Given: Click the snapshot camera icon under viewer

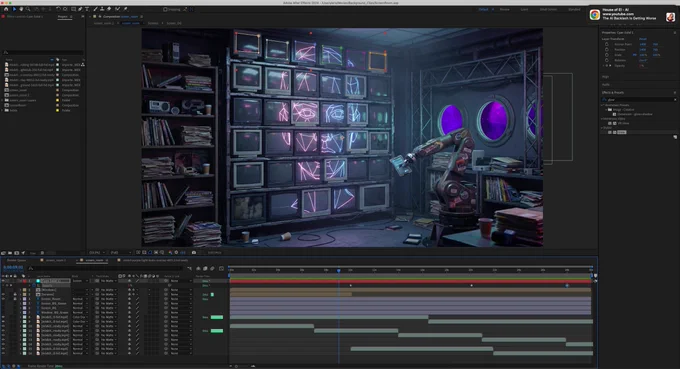Looking at the screenshot, I should tap(194, 252).
